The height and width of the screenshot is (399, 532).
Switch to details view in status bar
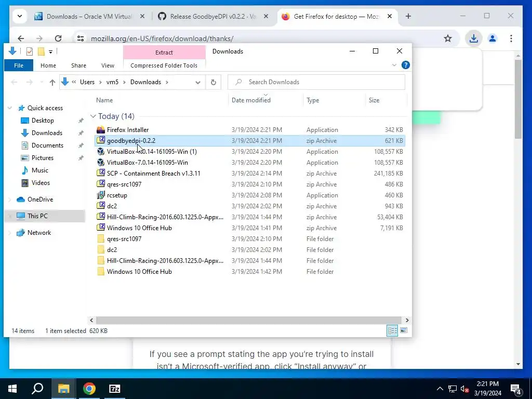tap(392, 330)
